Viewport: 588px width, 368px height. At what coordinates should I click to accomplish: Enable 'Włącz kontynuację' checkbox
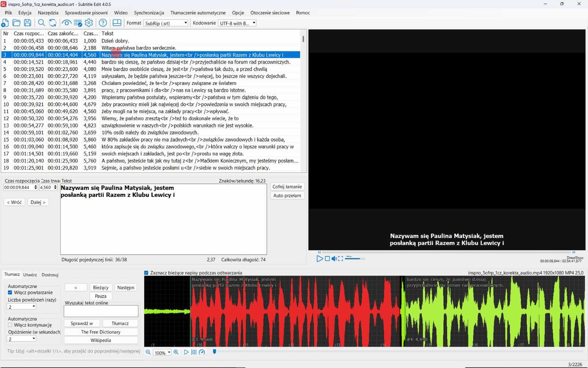pos(10,325)
